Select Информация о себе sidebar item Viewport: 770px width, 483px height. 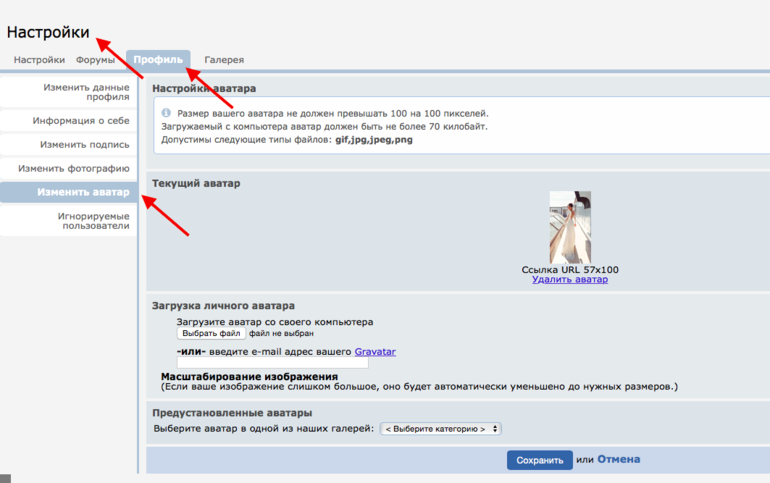pyautogui.click(x=81, y=121)
